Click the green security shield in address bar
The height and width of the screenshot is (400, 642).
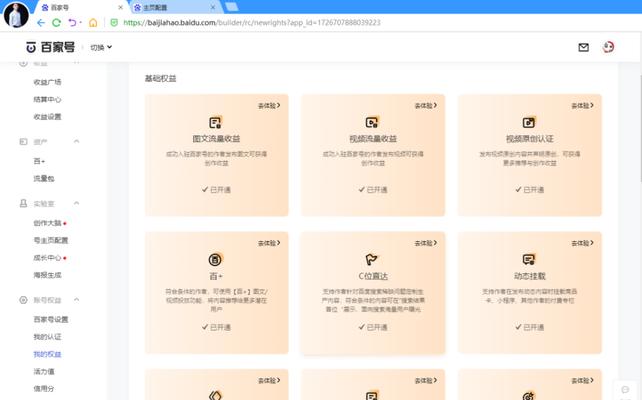(114, 23)
